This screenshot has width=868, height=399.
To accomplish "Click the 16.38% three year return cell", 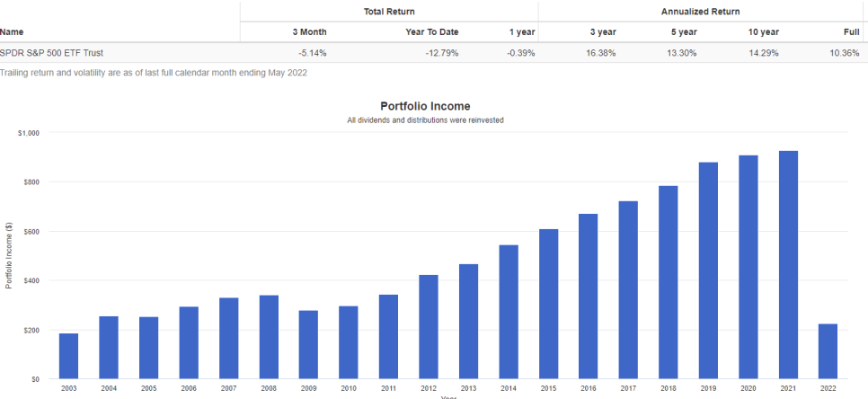I will click(600, 53).
